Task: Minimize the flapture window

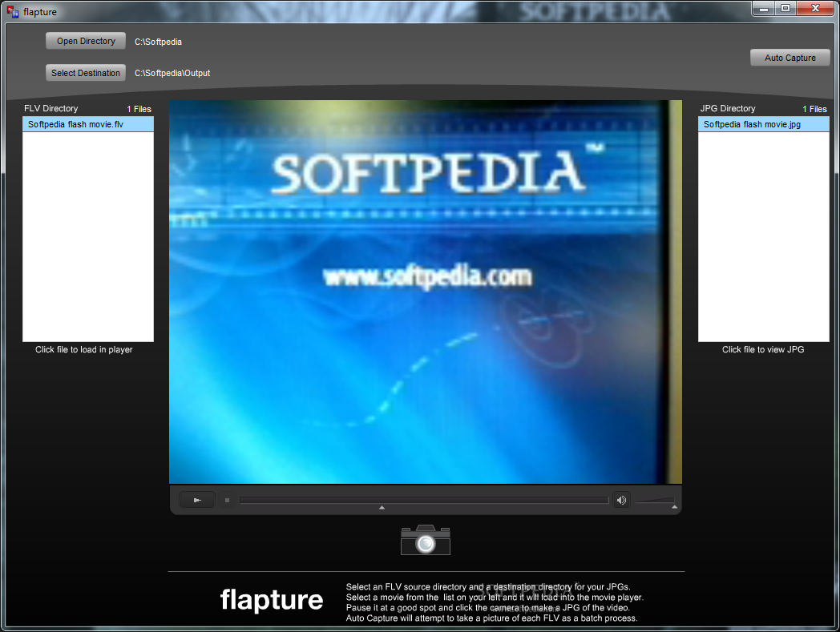Action: [763, 9]
